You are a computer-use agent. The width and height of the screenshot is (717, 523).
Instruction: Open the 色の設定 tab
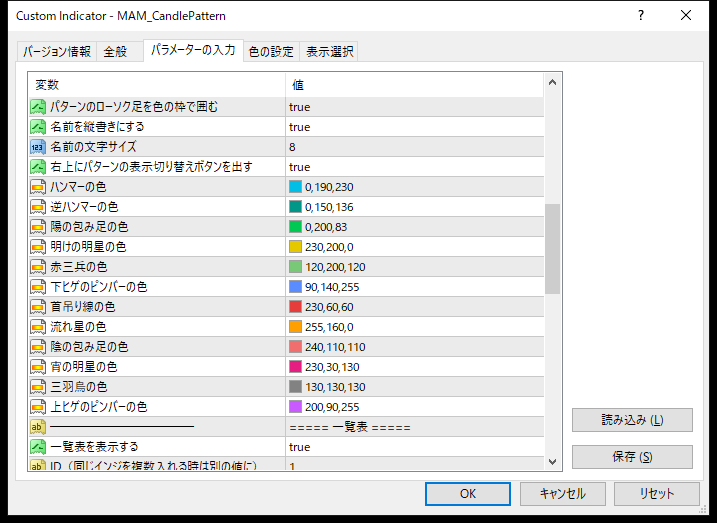coord(271,52)
